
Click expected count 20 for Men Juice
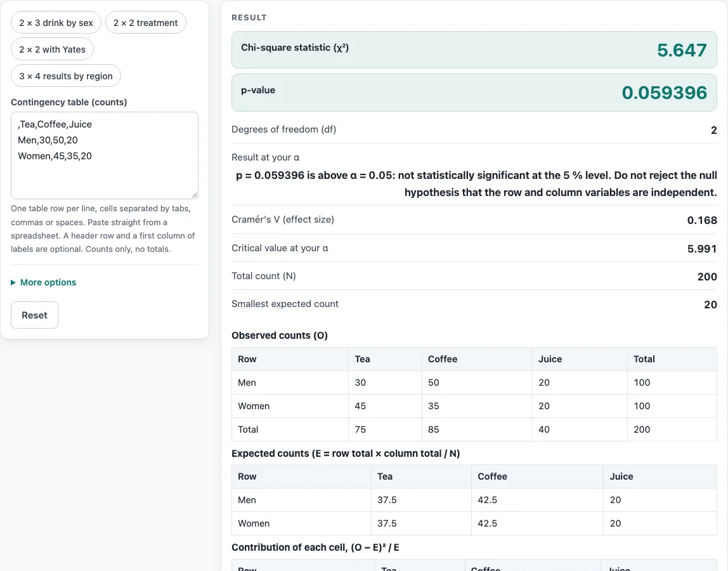click(x=615, y=500)
